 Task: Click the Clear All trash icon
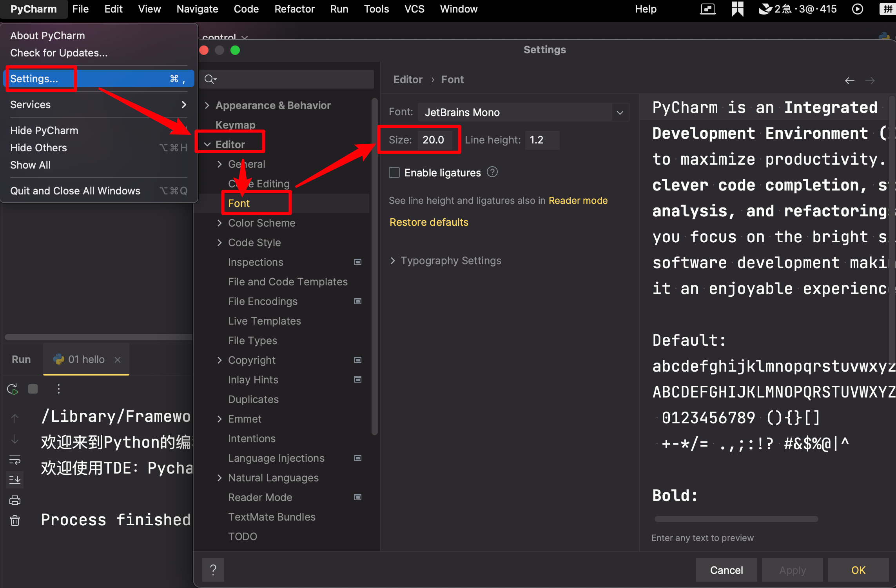pos(15,521)
